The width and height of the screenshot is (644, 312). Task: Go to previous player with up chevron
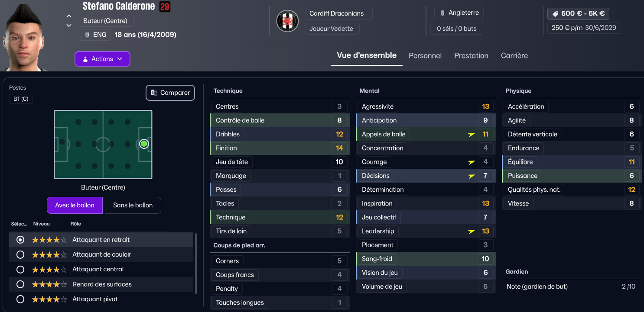[x=68, y=16]
